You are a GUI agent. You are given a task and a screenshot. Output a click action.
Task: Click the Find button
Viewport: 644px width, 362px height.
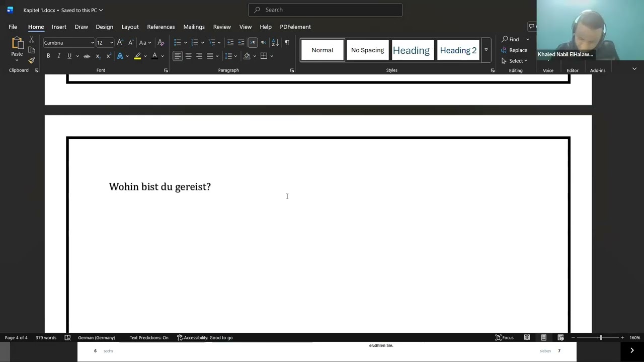[510, 39]
